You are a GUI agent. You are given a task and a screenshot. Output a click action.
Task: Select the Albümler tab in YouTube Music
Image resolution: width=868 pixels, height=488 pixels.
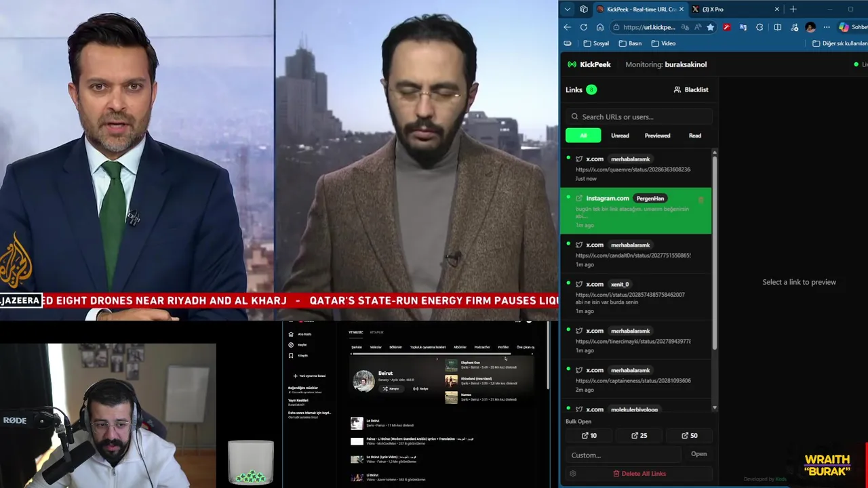coord(460,347)
